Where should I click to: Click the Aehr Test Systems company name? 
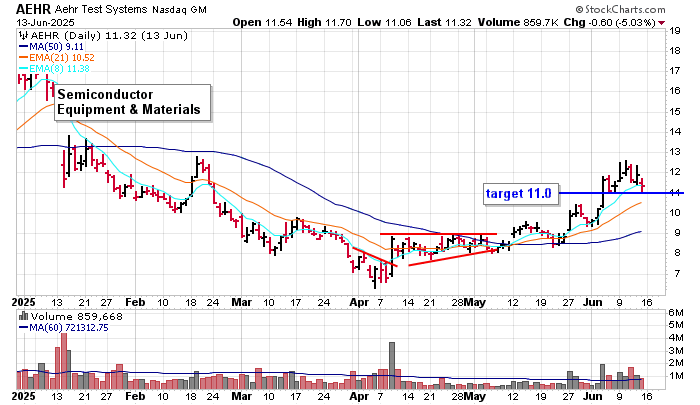coord(100,9)
